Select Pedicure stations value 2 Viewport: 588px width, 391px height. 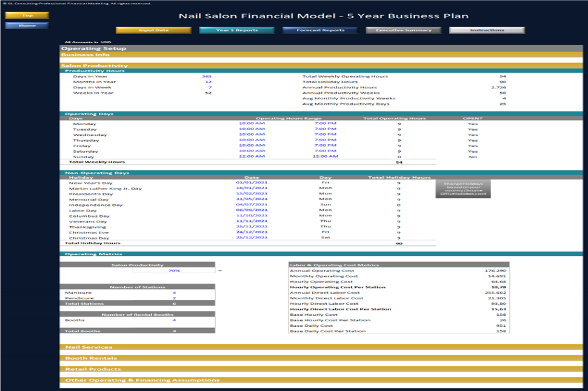point(175,298)
